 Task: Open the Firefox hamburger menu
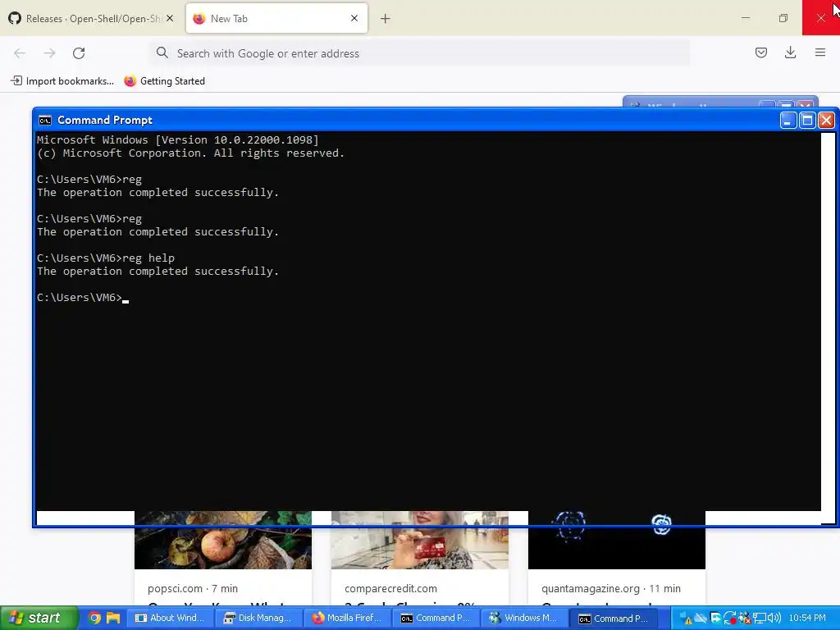(820, 52)
